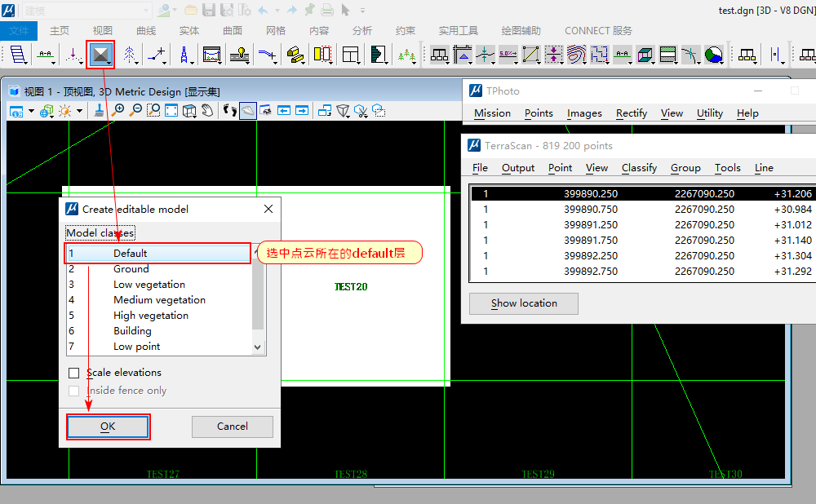Image resolution: width=816 pixels, height=504 pixels.
Task: Activate the Pan View hand icon
Action: click(x=208, y=110)
